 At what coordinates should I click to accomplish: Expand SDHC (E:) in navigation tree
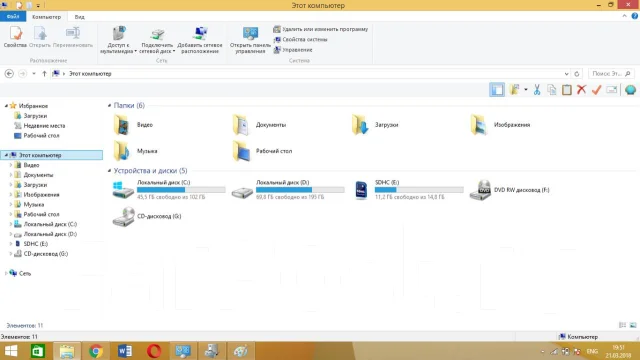point(11,244)
